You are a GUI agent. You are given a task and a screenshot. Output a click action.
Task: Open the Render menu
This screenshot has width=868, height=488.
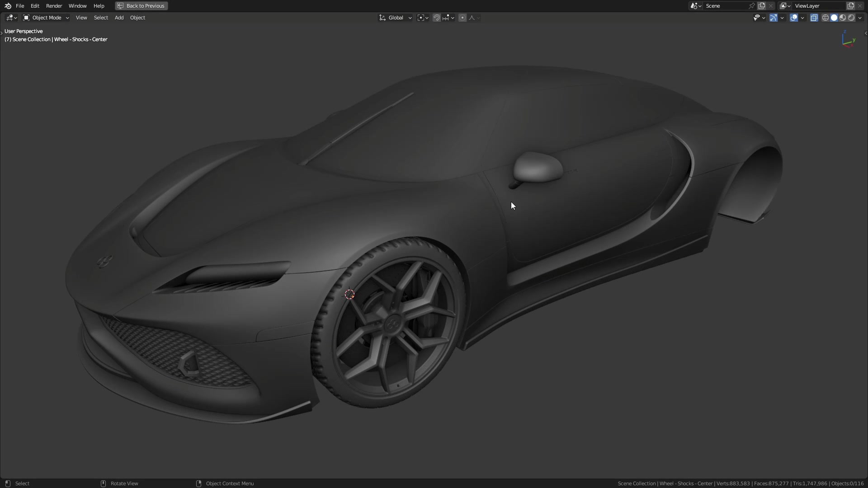54,6
